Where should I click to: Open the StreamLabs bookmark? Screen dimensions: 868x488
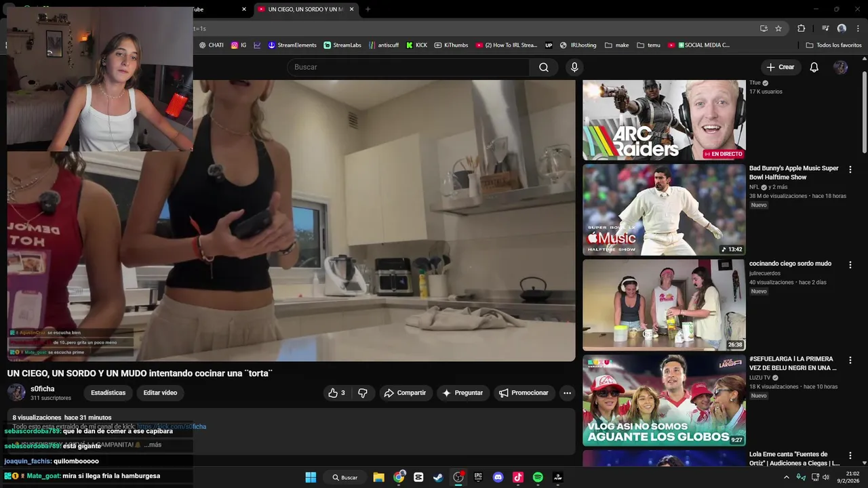pos(342,45)
